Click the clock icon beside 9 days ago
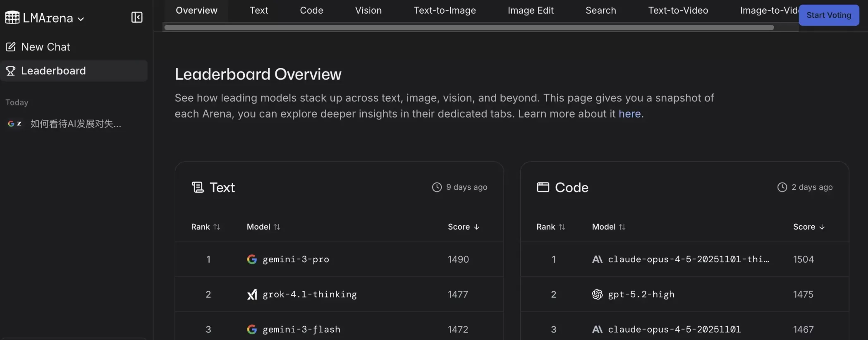The width and height of the screenshot is (868, 340). tap(437, 187)
